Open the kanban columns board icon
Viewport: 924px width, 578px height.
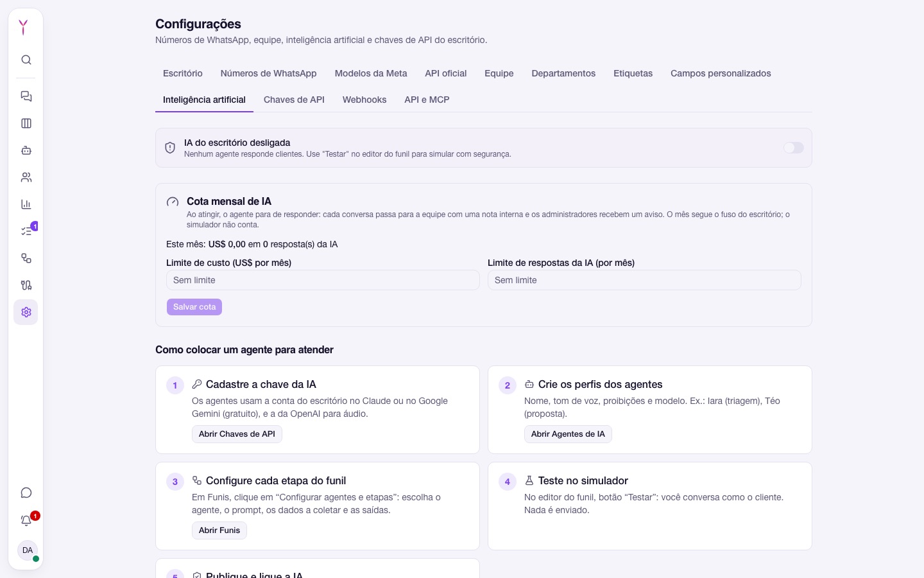click(26, 123)
